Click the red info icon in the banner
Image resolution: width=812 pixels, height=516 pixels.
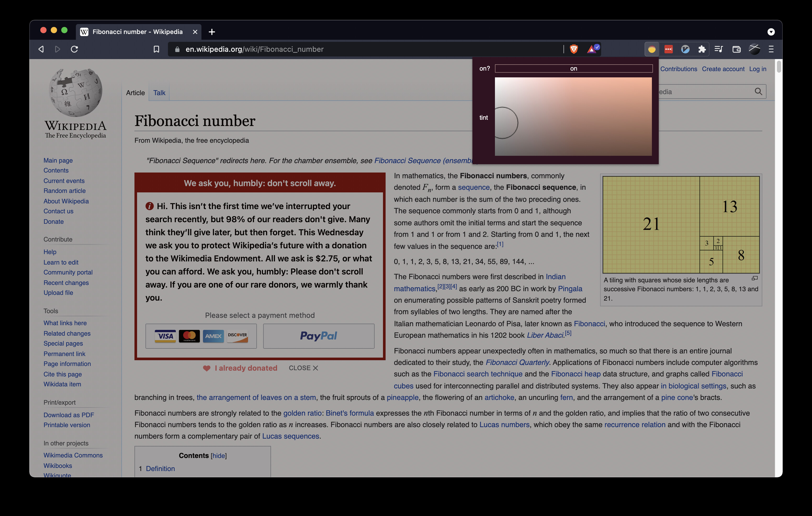tap(149, 206)
